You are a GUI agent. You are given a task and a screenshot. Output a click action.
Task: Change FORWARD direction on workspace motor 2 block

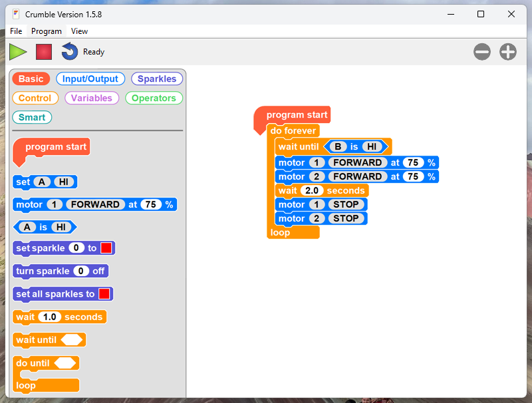357,176
